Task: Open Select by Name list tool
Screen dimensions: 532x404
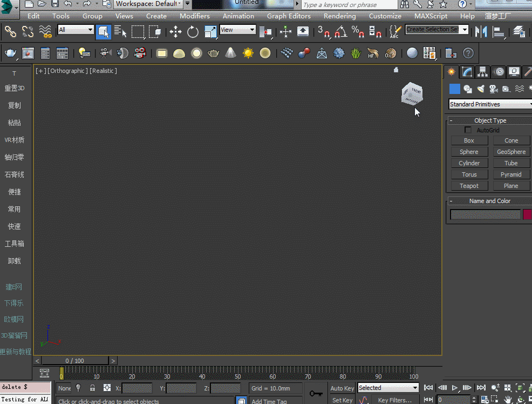Action: click(120, 31)
